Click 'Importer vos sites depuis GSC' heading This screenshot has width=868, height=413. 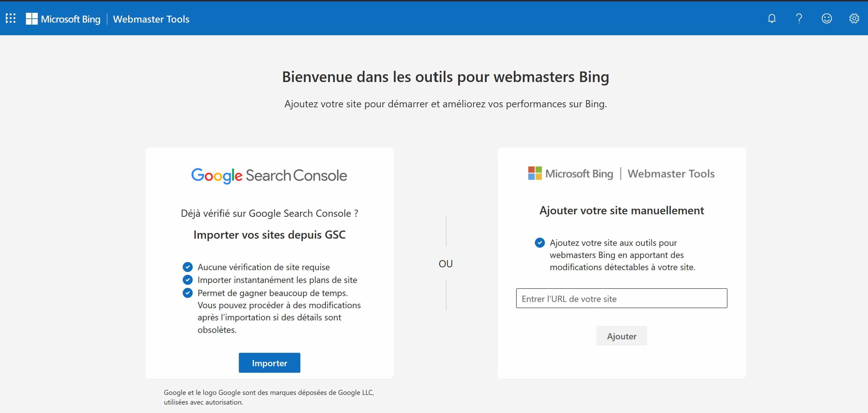(269, 235)
